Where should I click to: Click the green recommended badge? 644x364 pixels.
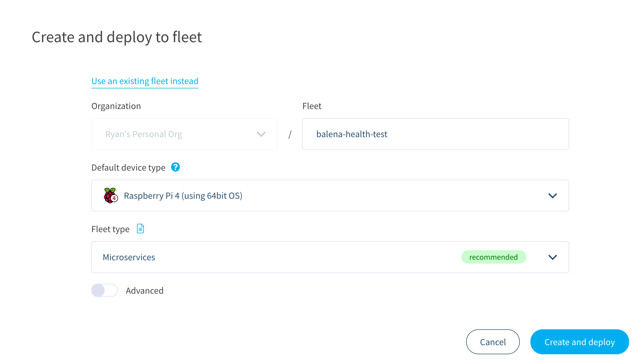pyautogui.click(x=493, y=257)
